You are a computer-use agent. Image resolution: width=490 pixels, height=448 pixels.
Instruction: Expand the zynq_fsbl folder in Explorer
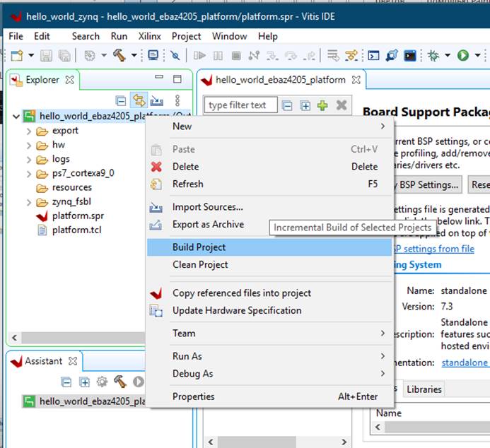28,202
